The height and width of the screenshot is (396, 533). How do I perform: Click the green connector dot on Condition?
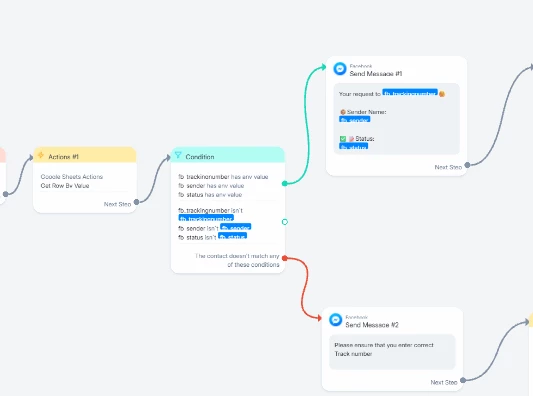click(285, 184)
